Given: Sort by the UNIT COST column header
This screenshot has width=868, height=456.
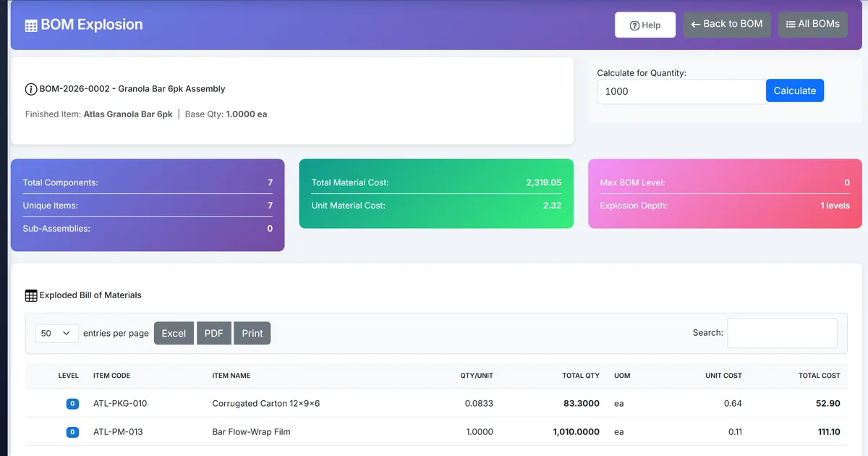Looking at the screenshot, I should point(724,376).
